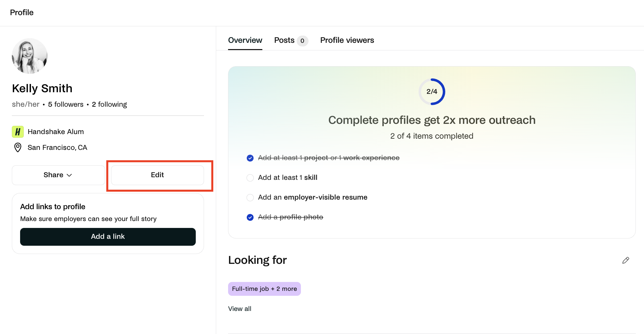Click View all under Looking for
This screenshot has height=334, width=644.
pos(240,309)
